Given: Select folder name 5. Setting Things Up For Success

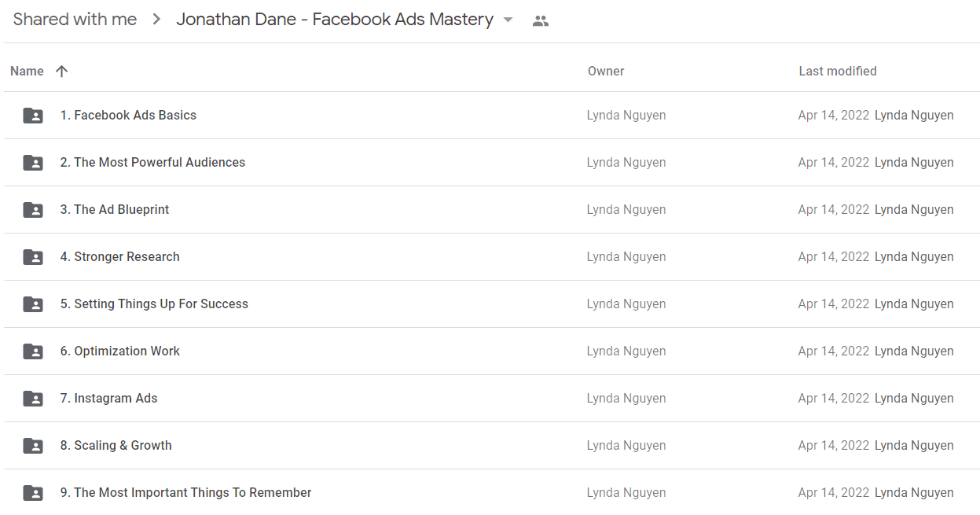Looking at the screenshot, I should [x=154, y=303].
